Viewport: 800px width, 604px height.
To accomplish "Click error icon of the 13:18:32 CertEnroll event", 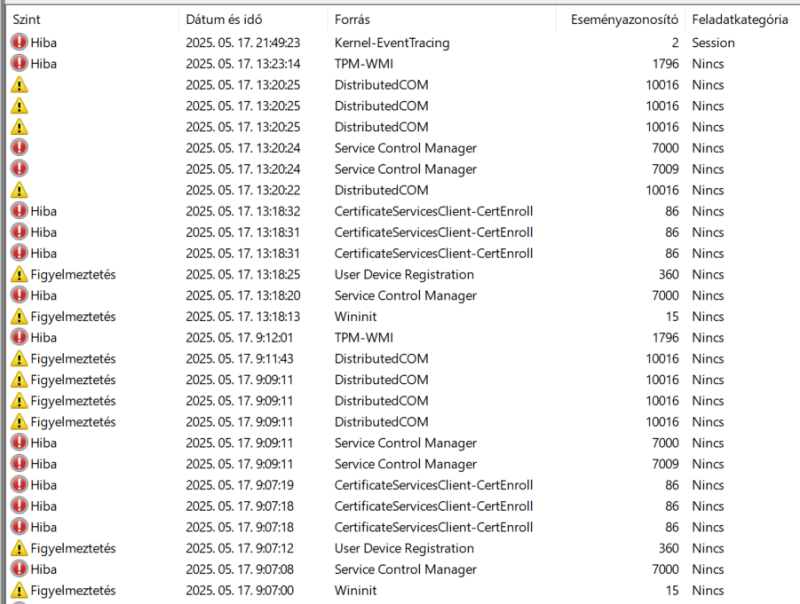I will pyautogui.click(x=19, y=211).
